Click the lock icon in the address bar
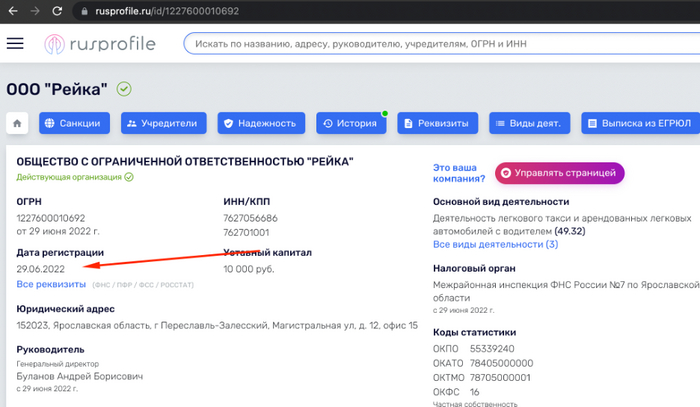The width and height of the screenshot is (700, 407). [x=84, y=11]
